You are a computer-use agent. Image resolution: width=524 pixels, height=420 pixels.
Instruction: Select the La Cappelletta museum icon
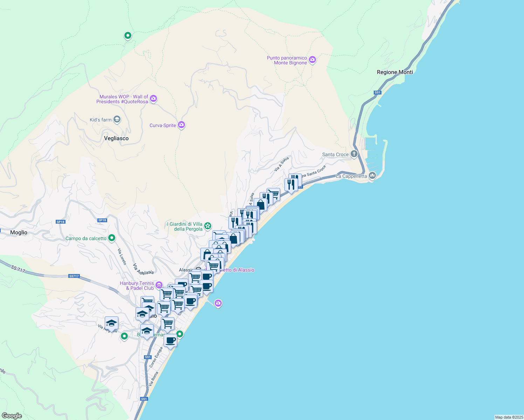pyautogui.click(x=372, y=175)
